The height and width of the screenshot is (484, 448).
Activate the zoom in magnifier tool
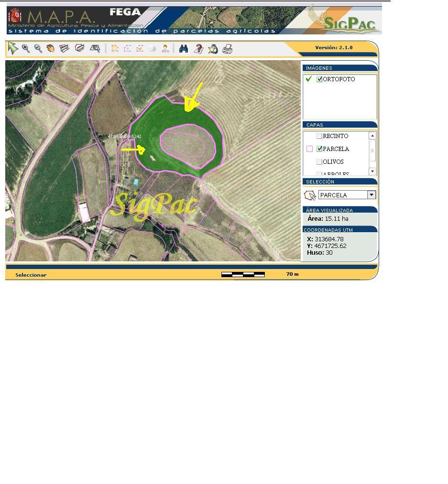[26, 49]
